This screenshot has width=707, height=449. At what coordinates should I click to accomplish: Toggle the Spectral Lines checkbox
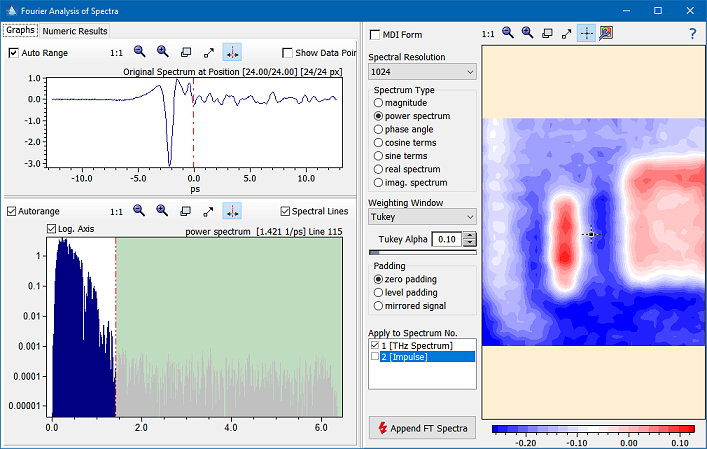point(285,211)
